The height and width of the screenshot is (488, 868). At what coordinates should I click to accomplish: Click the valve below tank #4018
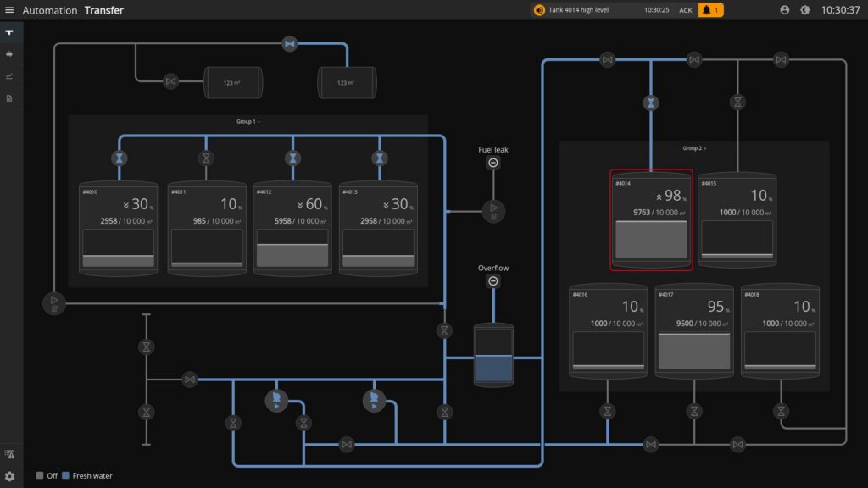click(781, 411)
